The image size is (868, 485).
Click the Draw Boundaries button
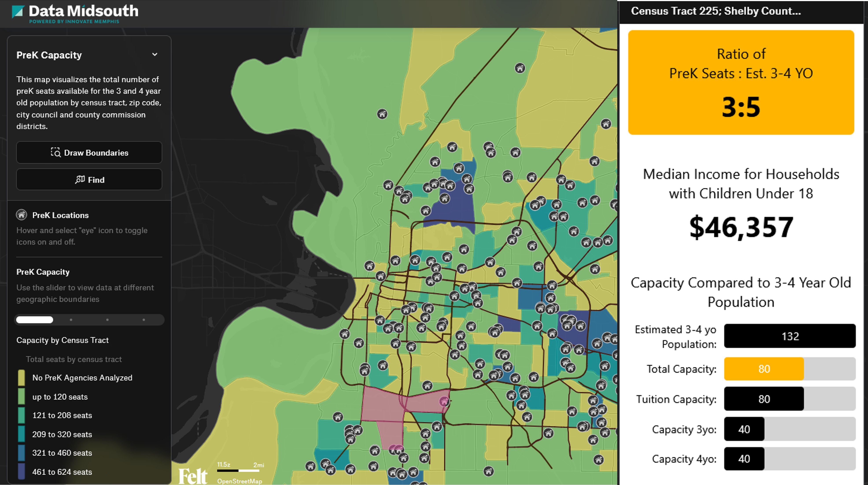pyautogui.click(x=89, y=152)
